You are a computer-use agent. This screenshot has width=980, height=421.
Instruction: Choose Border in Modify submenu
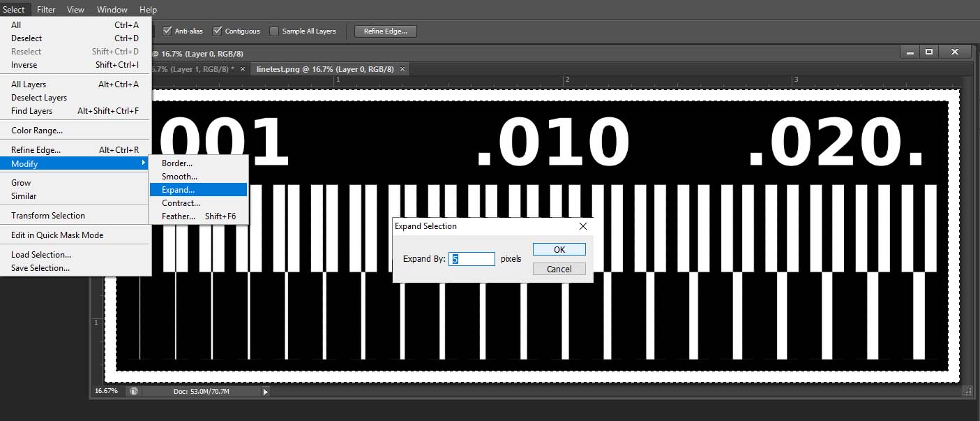tap(199, 163)
